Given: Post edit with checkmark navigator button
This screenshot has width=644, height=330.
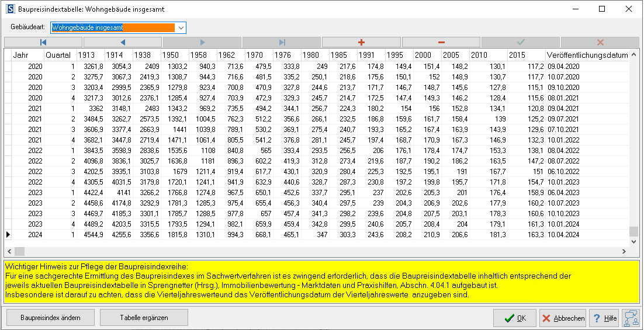Looking at the screenshot, I should (x=521, y=42).
